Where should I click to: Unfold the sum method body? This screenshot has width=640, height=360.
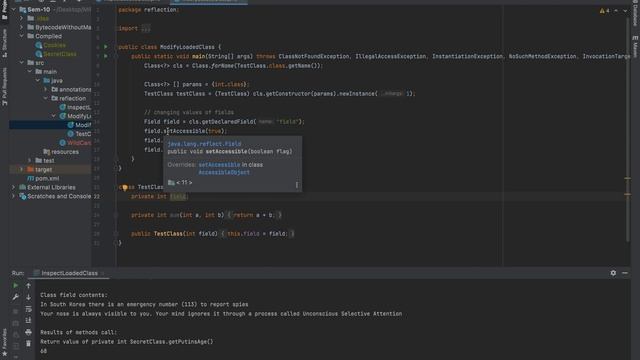point(254,215)
